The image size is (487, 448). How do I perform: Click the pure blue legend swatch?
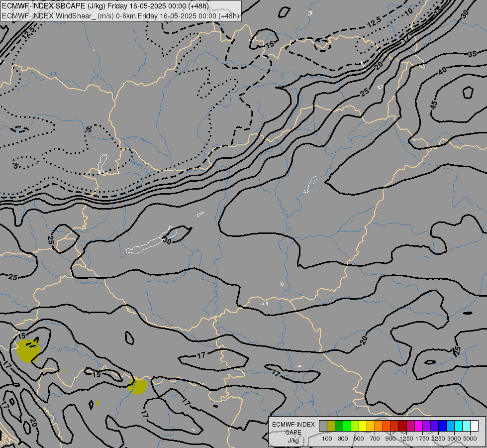tap(442, 426)
